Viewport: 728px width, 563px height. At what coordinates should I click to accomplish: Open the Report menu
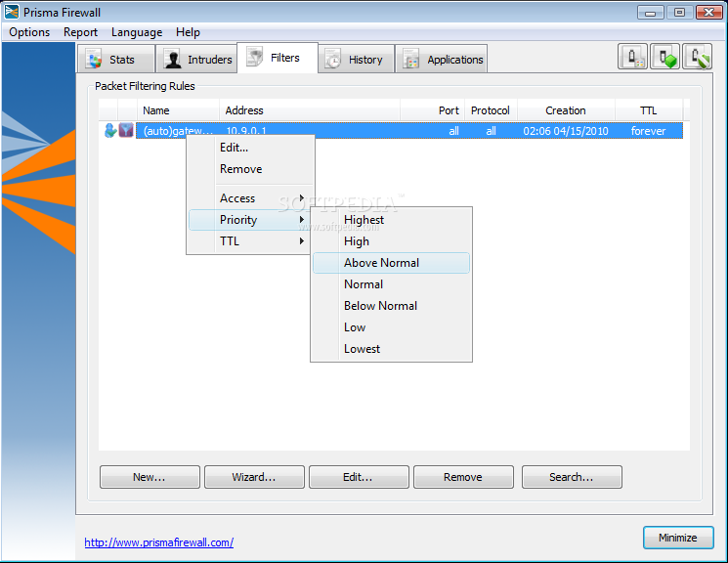(80, 32)
